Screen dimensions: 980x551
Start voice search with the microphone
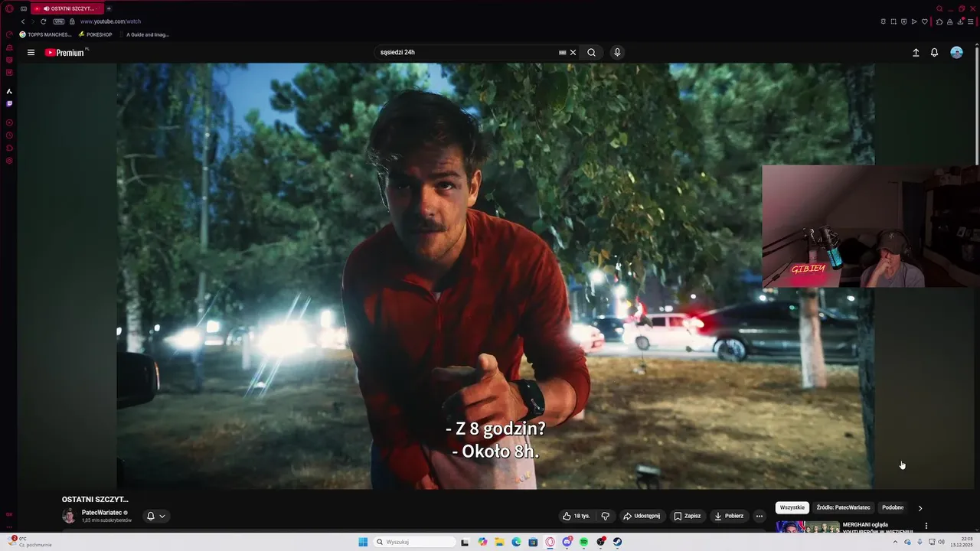617,53
